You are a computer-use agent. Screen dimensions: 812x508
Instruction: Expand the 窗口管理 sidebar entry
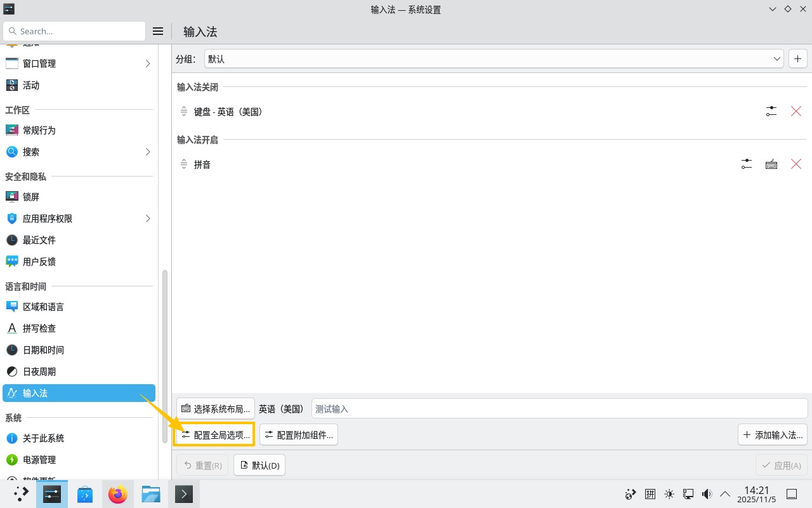tap(148, 63)
